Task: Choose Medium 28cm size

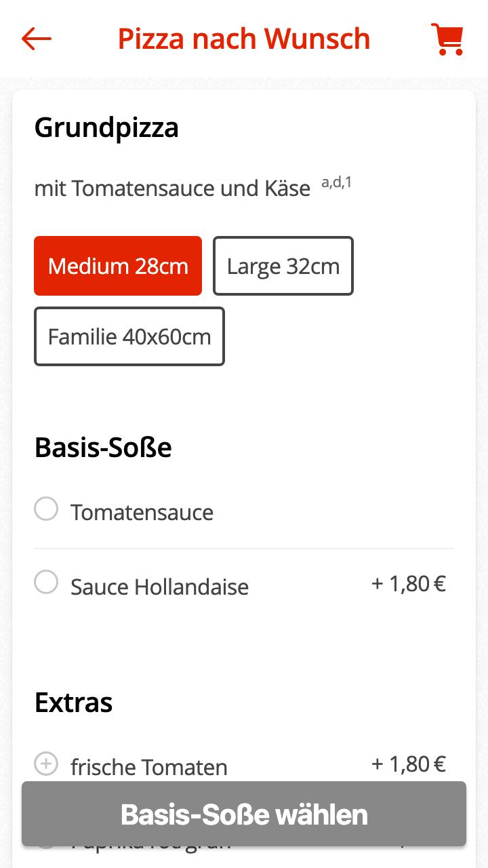Action: pyautogui.click(x=118, y=266)
